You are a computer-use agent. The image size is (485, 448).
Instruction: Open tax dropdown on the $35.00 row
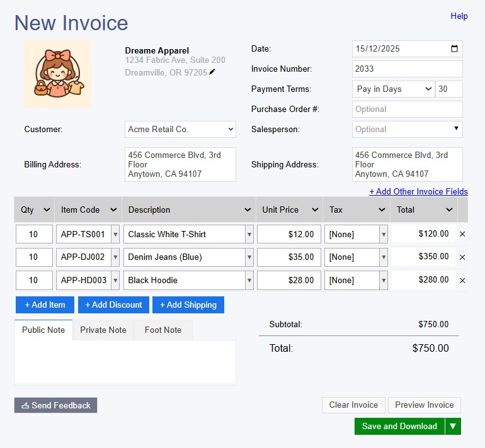(x=384, y=257)
